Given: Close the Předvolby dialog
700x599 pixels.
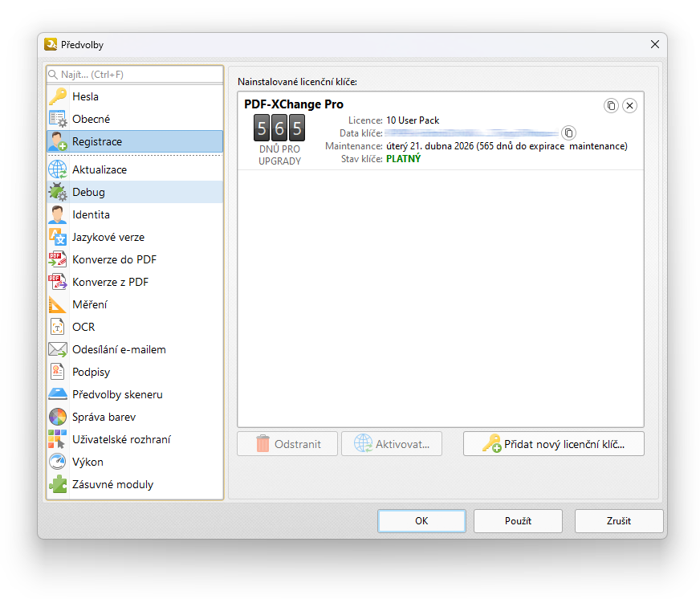Looking at the screenshot, I should click(654, 44).
